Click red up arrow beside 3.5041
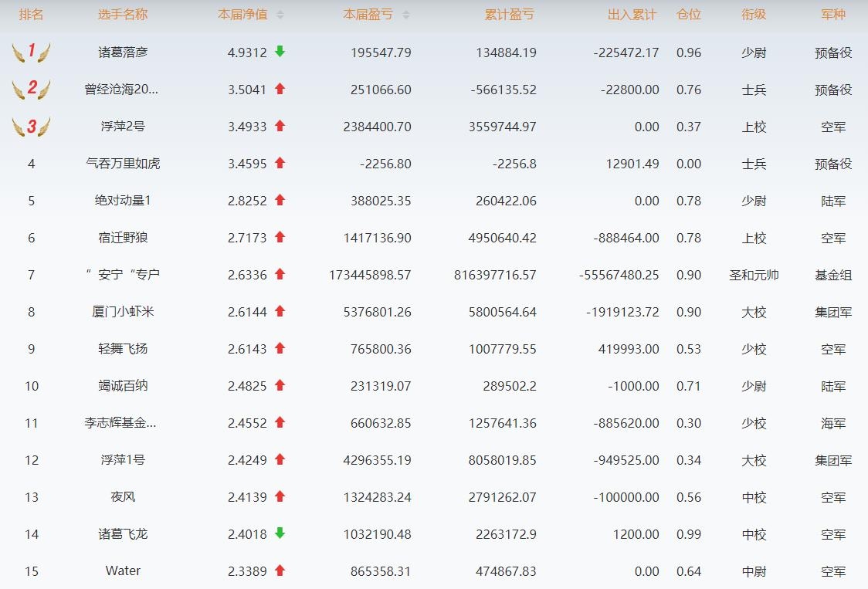The width and height of the screenshot is (868, 589). [x=280, y=90]
